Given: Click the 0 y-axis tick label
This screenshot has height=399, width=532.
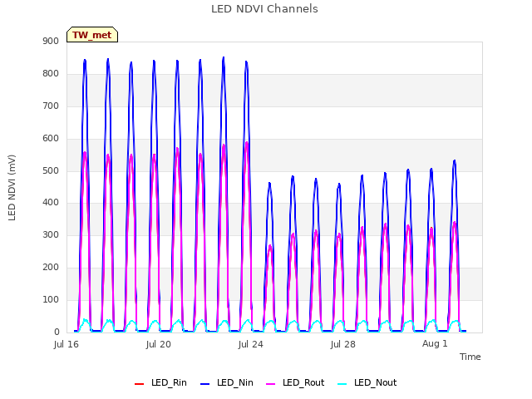Looking at the screenshot, I should pos(57,332).
